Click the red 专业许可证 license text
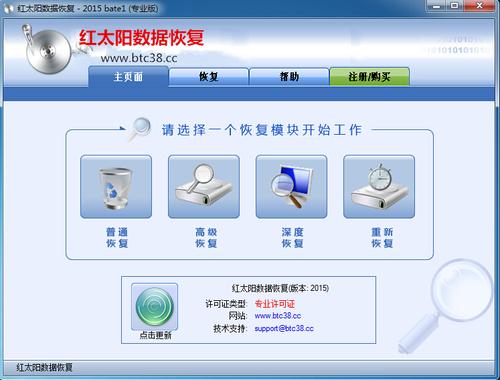Image resolution: width=500 pixels, height=380 pixels. pos(275,304)
